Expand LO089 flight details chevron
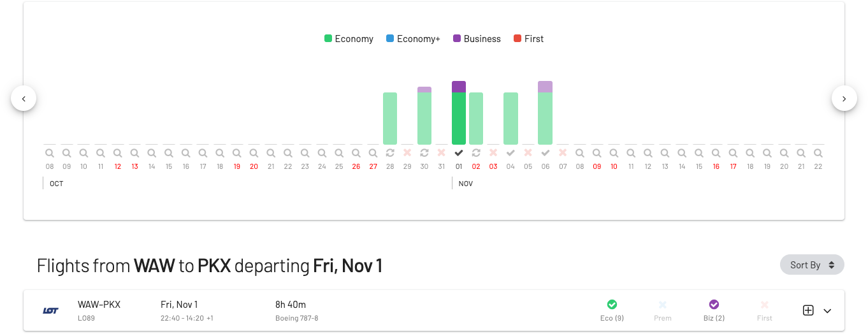 coord(827,311)
